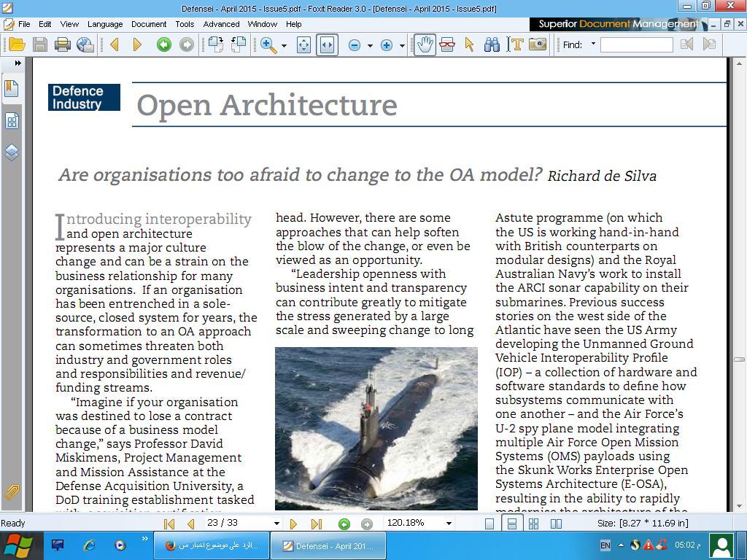Jump to last page in status bar

coord(317,524)
